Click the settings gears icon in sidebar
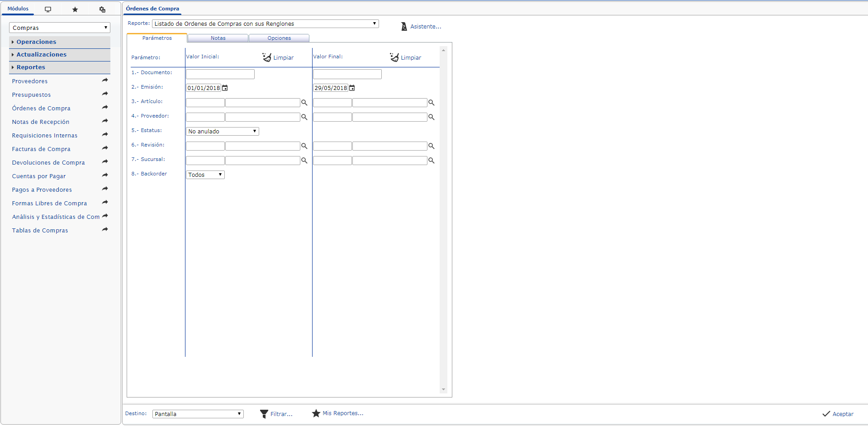The width and height of the screenshot is (868, 426). tap(102, 9)
